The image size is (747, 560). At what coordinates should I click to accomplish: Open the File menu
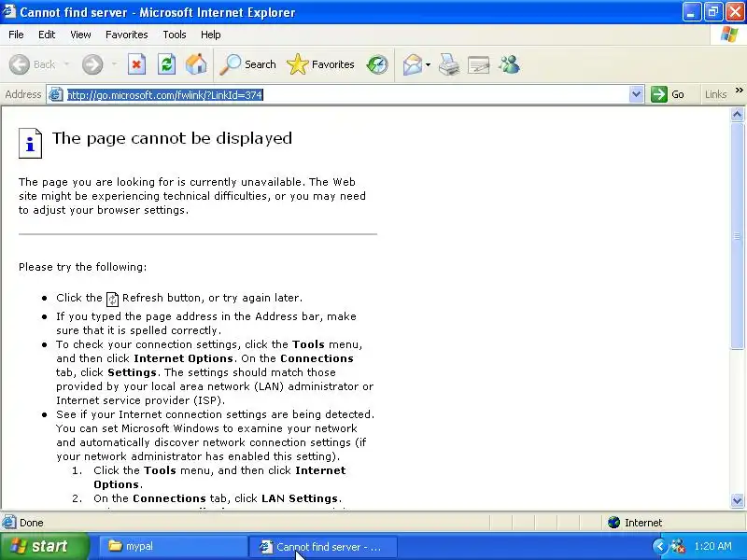(x=16, y=35)
